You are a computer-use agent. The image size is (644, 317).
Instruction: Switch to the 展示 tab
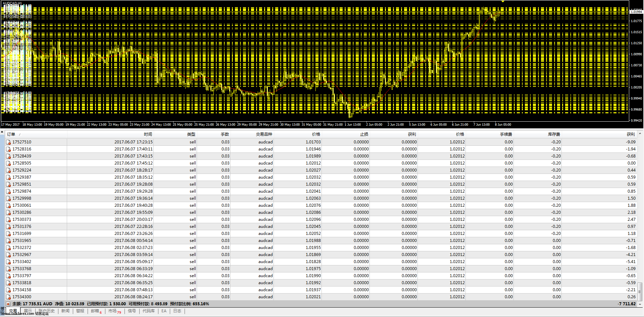28,311
